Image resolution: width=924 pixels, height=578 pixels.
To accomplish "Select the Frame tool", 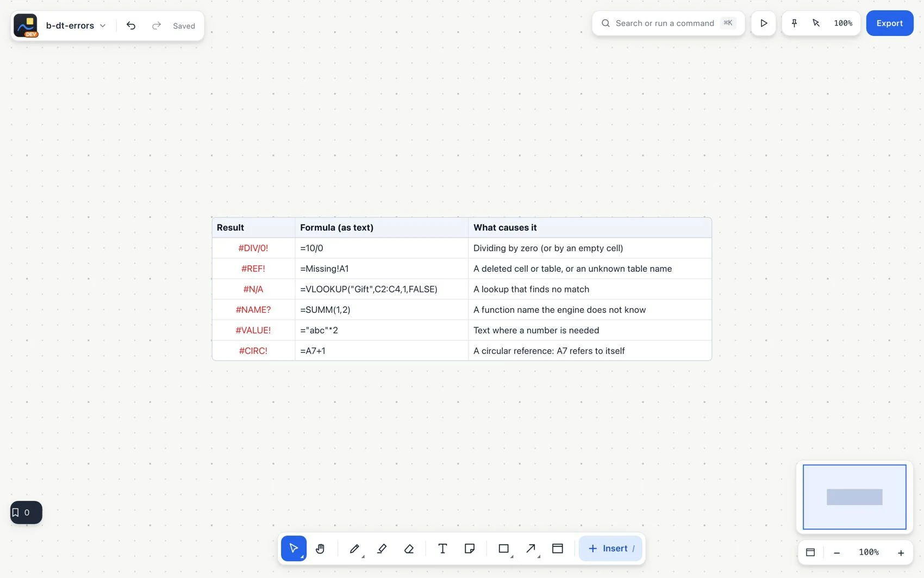I will pos(558,548).
